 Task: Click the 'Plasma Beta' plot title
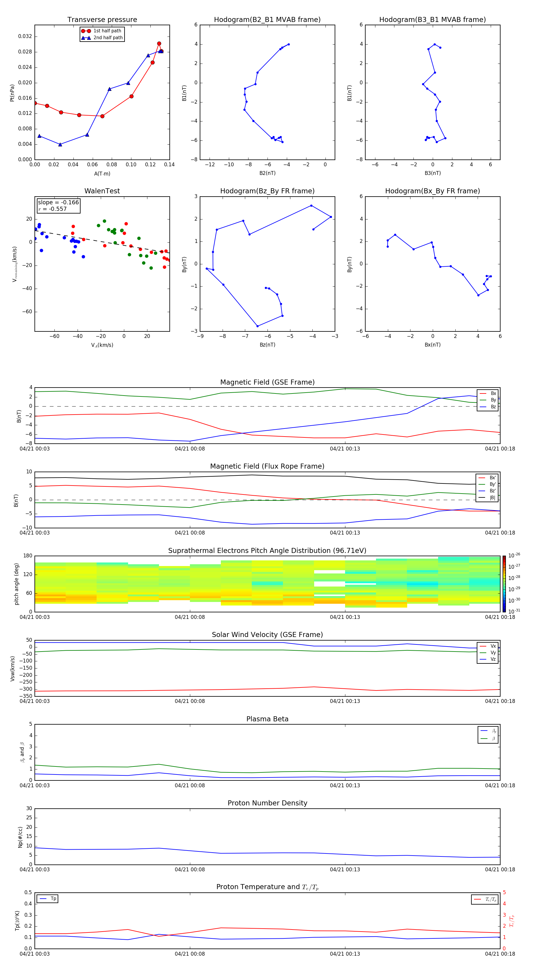(x=267, y=719)
